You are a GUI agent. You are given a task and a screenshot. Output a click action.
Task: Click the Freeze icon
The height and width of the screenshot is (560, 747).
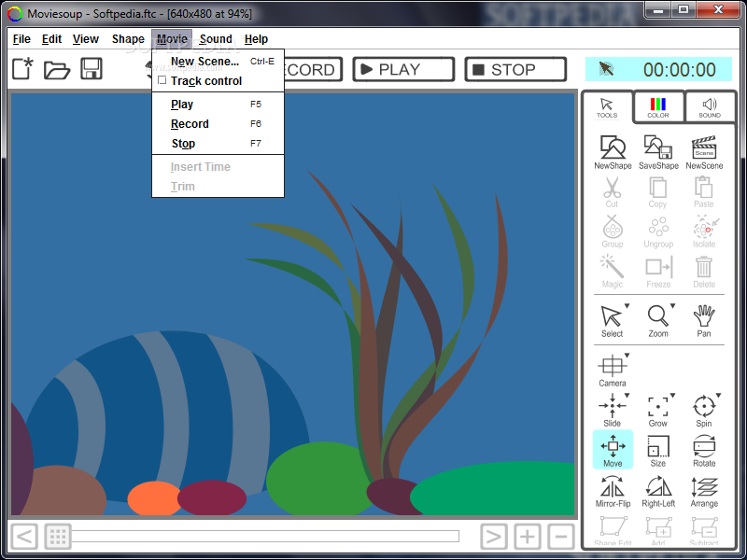tap(658, 272)
